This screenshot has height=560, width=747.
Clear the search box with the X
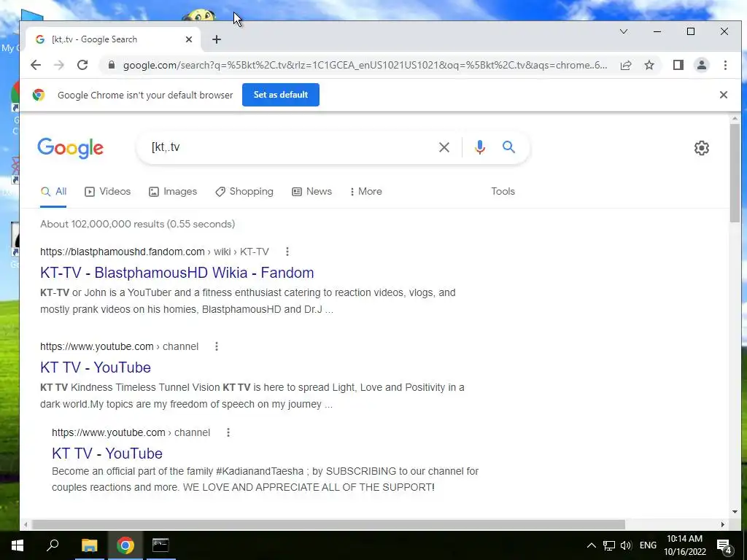point(444,147)
